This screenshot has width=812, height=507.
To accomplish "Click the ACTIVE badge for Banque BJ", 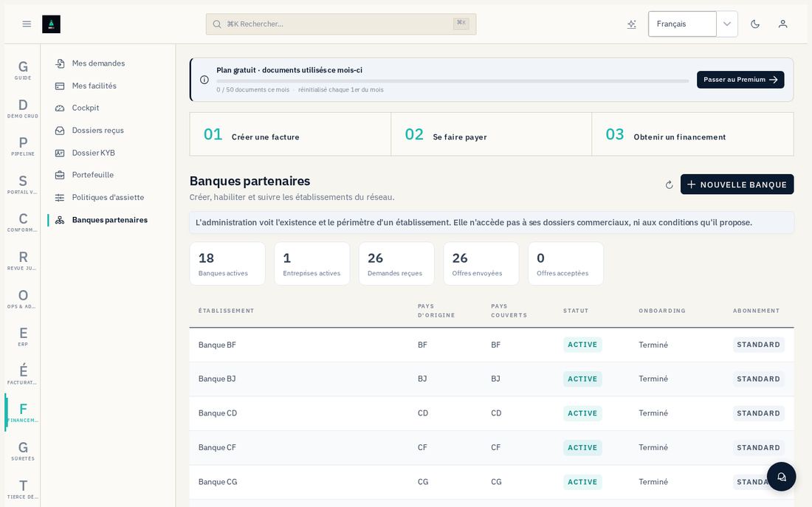I will pyautogui.click(x=582, y=379).
